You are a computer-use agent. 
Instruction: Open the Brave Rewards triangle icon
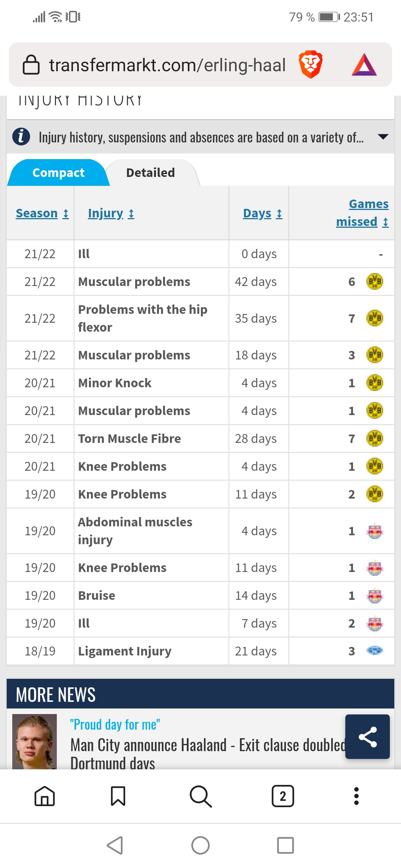[x=364, y=65]
